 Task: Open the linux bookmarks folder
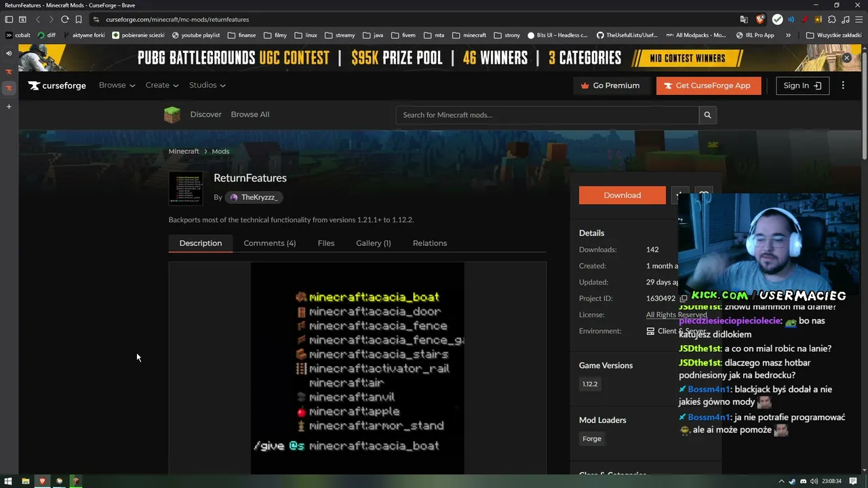coord(306,35)
